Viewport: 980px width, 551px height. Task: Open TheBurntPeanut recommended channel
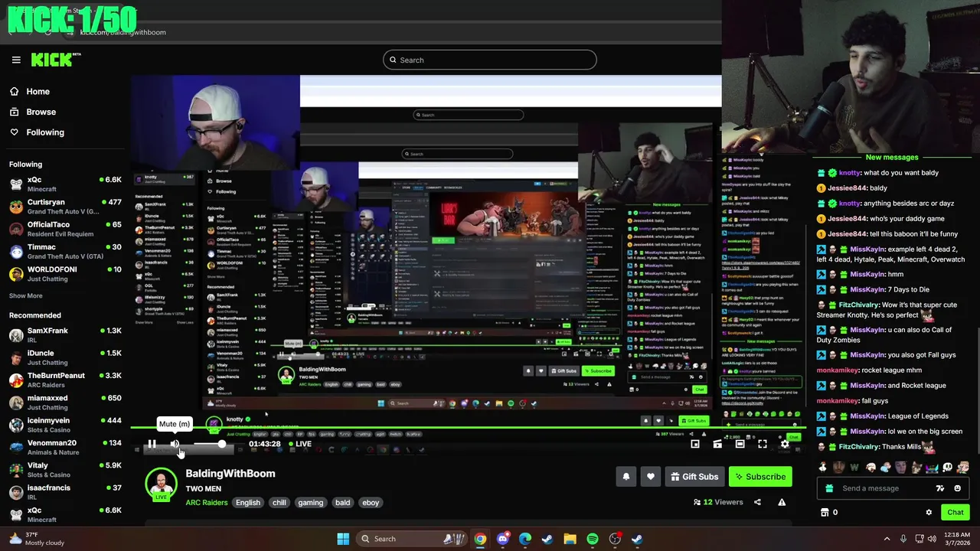point(65,380)
